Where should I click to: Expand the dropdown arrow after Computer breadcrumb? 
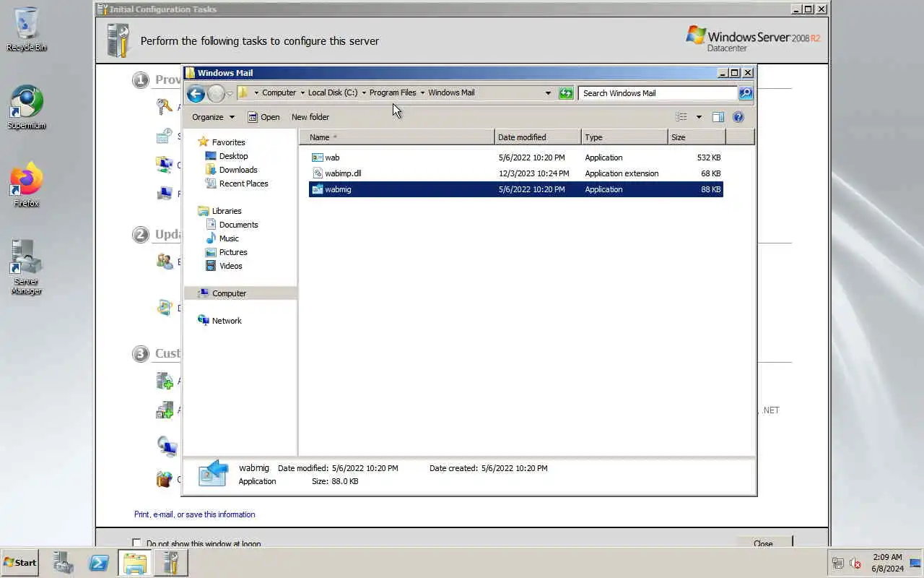coord(302,92)
